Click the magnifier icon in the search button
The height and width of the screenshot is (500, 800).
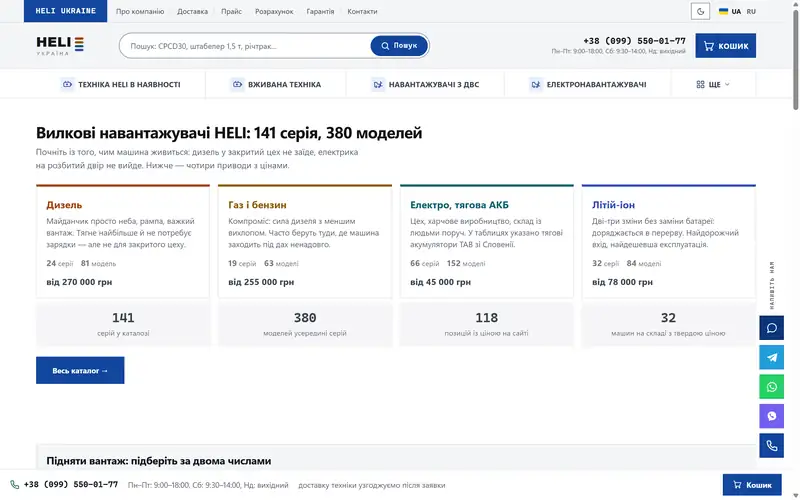tap(385, 45)
